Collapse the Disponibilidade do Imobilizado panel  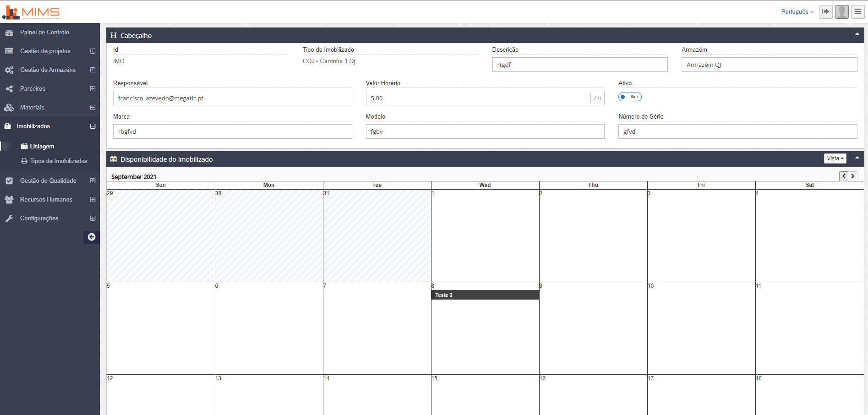point(857,158)
